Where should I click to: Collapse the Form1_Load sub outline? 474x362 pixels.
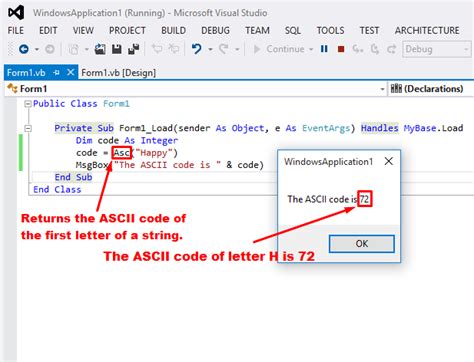click(x=28, y=128)
